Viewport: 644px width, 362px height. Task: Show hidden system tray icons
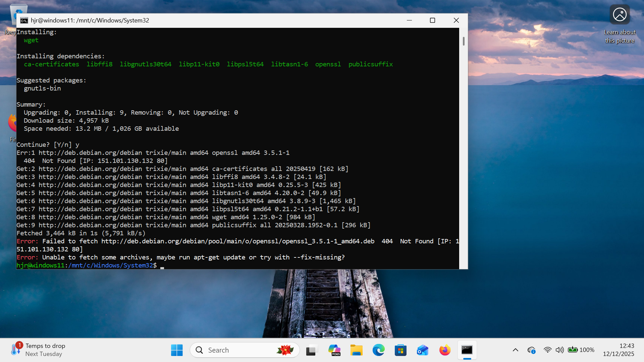click(516, 350)
